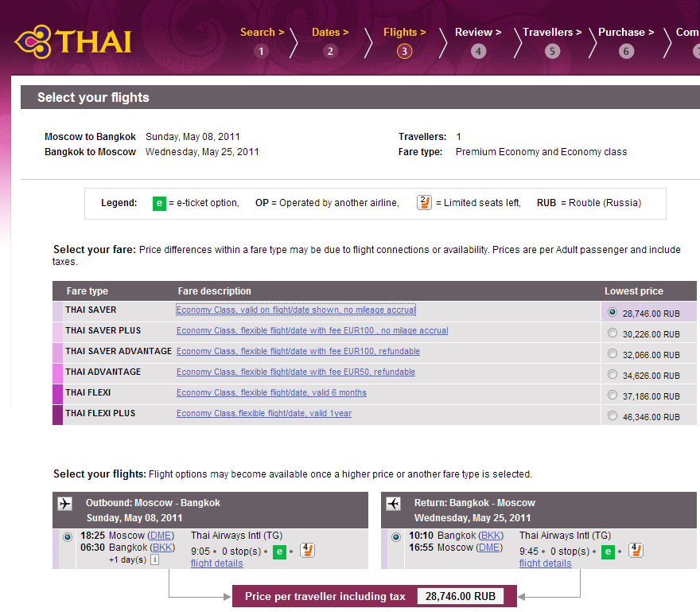The width and height of the screenshot is (700, 612).
Task: Pick the THAI FLEXI PLUS 46,346.00 RUB fare
Action: tap(612, 416)
